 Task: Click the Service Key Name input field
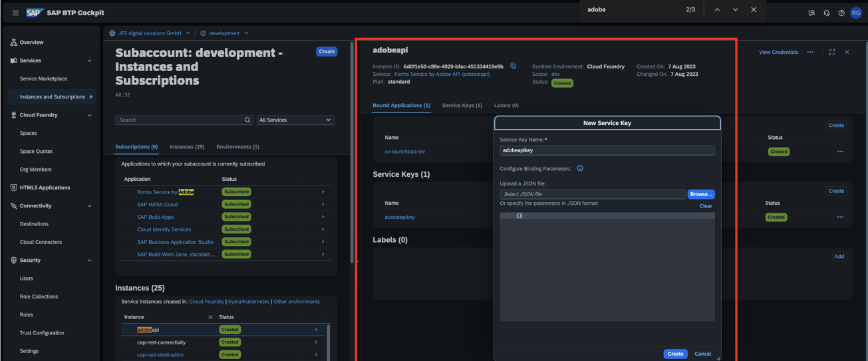point(607,151)
